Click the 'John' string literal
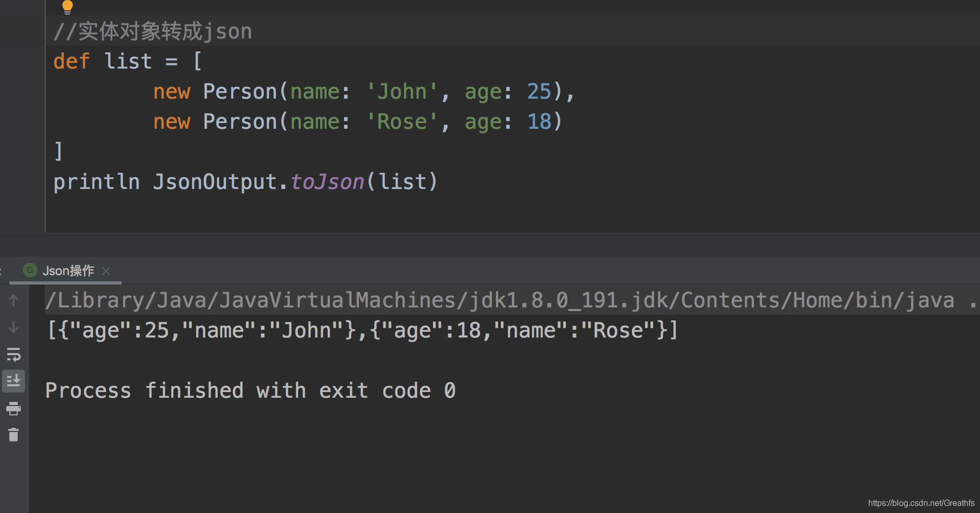The image size is (980, 513). pos(402,91)
